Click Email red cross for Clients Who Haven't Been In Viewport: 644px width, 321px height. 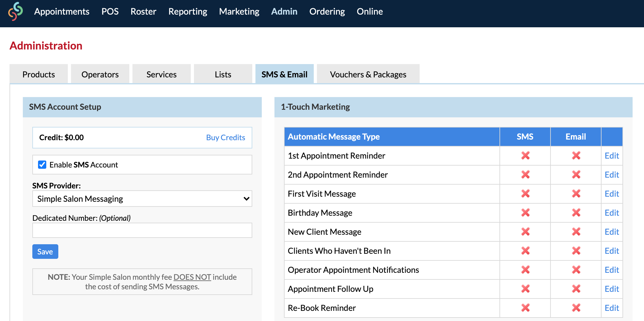(x=576, y=251)
